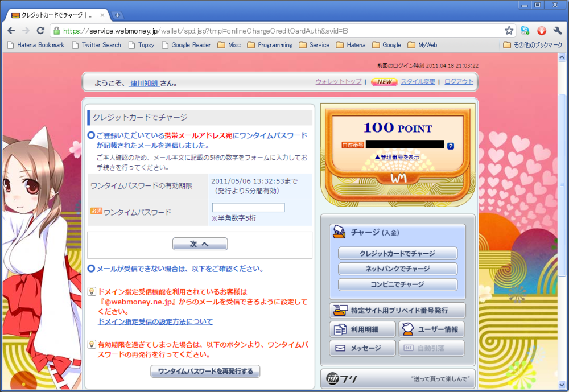Expand the MyWeb bookmark folder
This screenshot has height=392, width=569.
[x=422, y=45]
